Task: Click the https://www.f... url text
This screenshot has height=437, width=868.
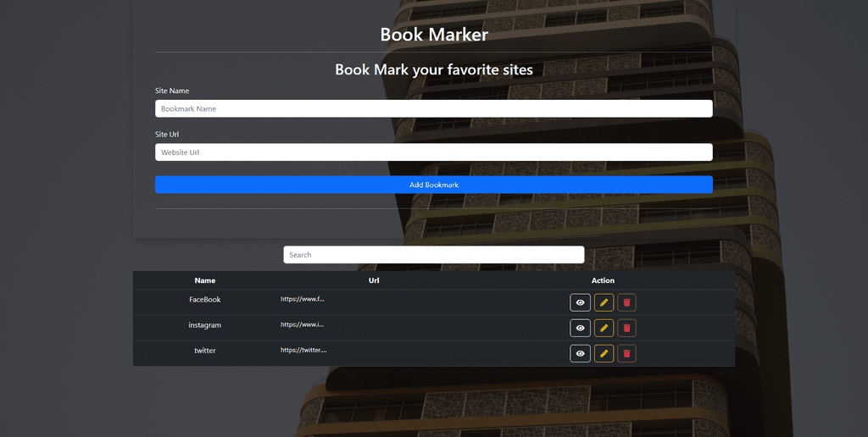Action: pyautogui.click(x=303, y=299)
